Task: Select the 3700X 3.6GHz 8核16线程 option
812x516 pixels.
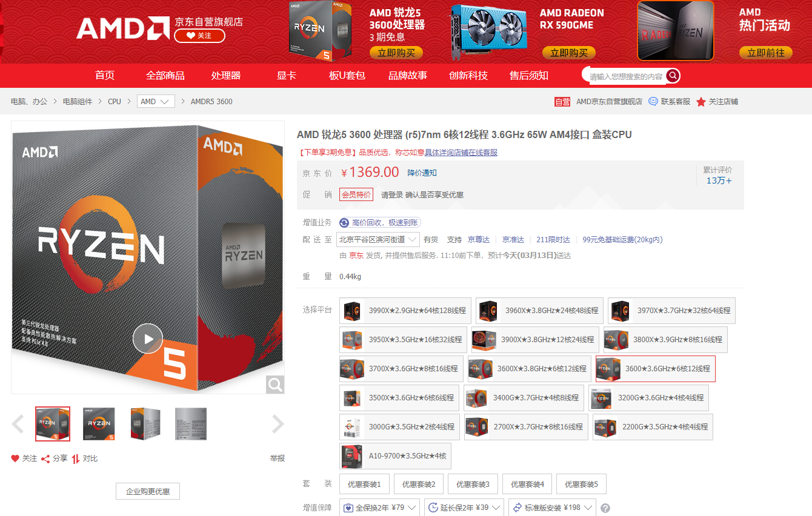Action: coord(401,369)
